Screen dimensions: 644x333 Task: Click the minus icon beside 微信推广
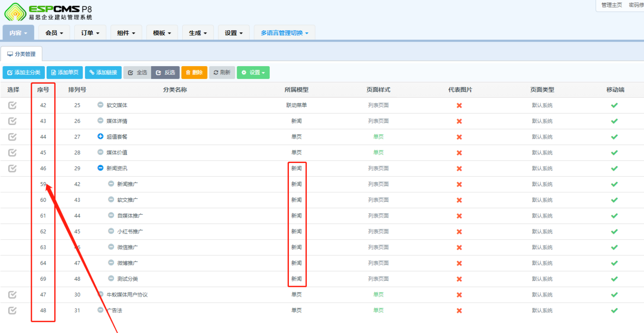[x=111, y=247]
